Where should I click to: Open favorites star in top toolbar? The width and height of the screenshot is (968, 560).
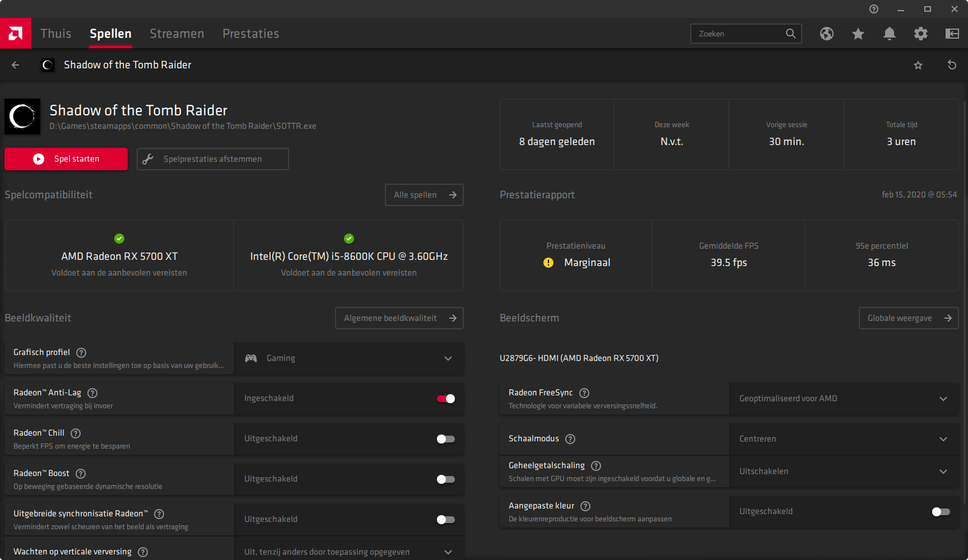coord(858,34)
